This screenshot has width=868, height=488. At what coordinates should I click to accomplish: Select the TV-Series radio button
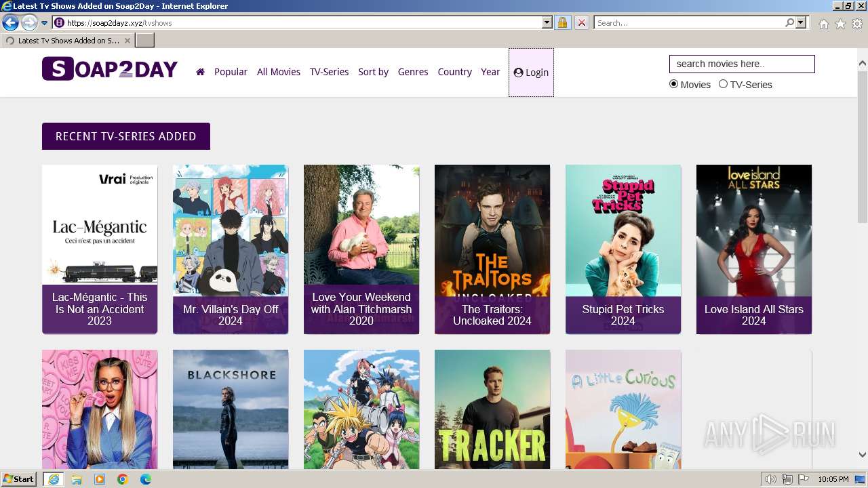(723, 84)
